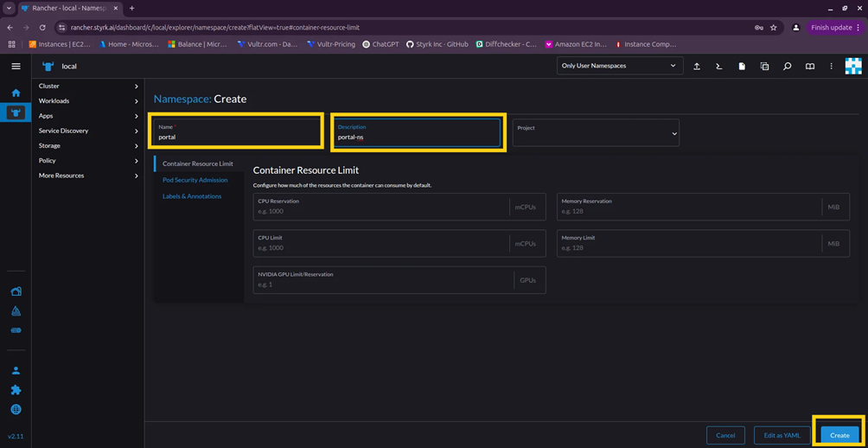Open ChatGPT bookmark
This screenshot has width=868, height=448.
coord(380,44)
